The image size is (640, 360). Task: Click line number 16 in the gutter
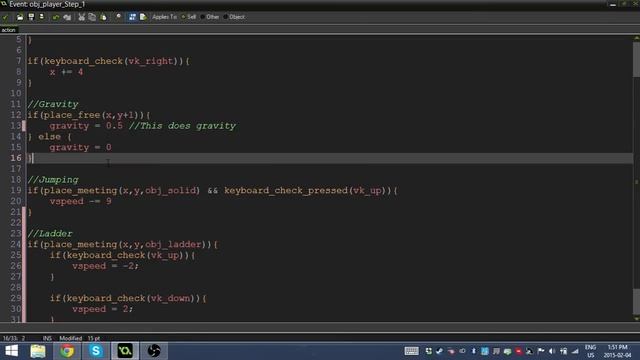pyautogui.click(x=16, y=158)
